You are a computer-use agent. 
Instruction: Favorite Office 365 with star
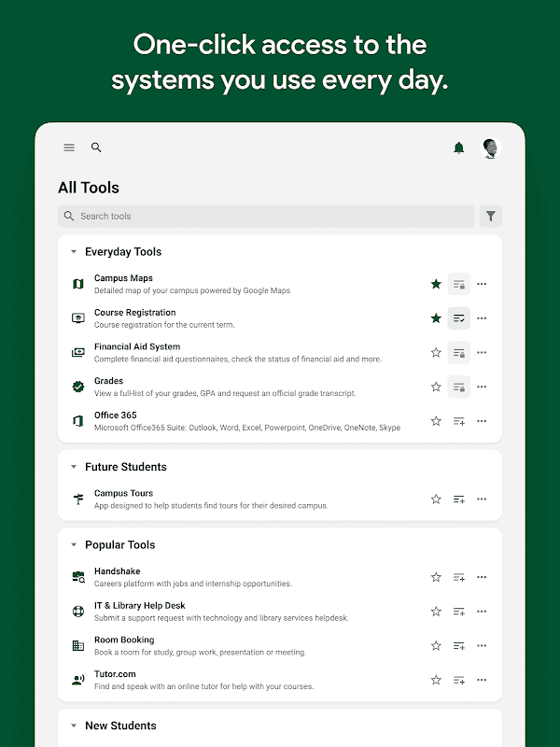click(436, 421)
